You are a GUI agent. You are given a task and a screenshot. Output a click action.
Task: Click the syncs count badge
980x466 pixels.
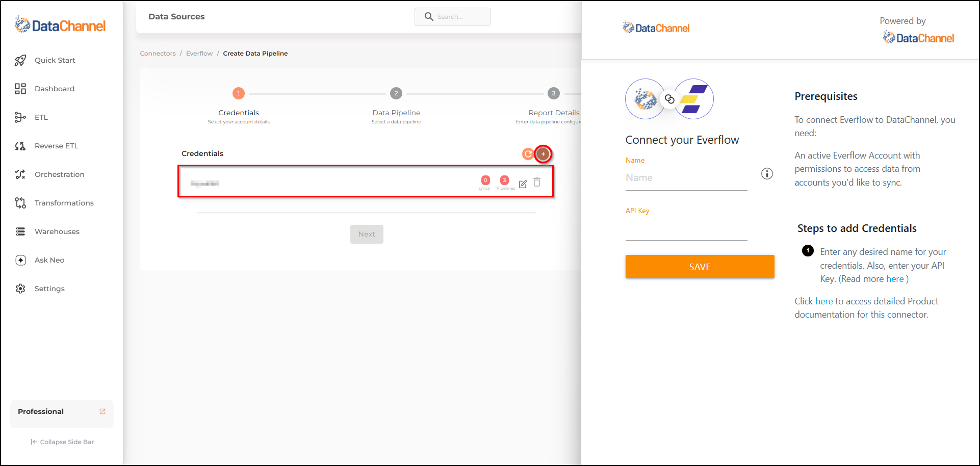click(485, 180)
